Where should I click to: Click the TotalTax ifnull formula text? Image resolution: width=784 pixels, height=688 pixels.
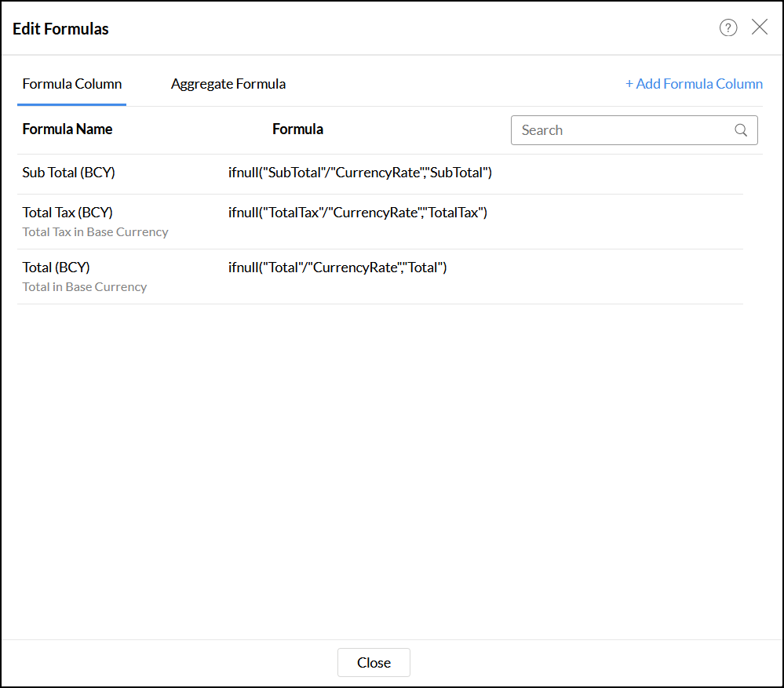point(358,213)
